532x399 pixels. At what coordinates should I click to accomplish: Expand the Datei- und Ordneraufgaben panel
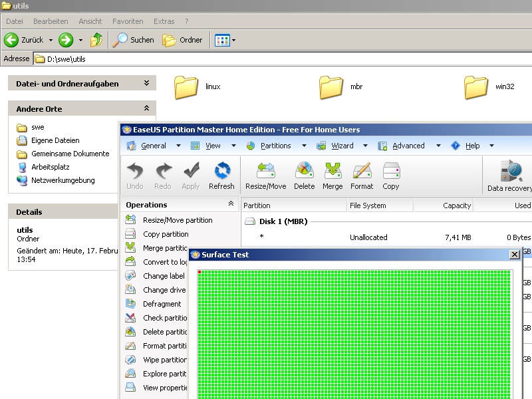point(146,83)
